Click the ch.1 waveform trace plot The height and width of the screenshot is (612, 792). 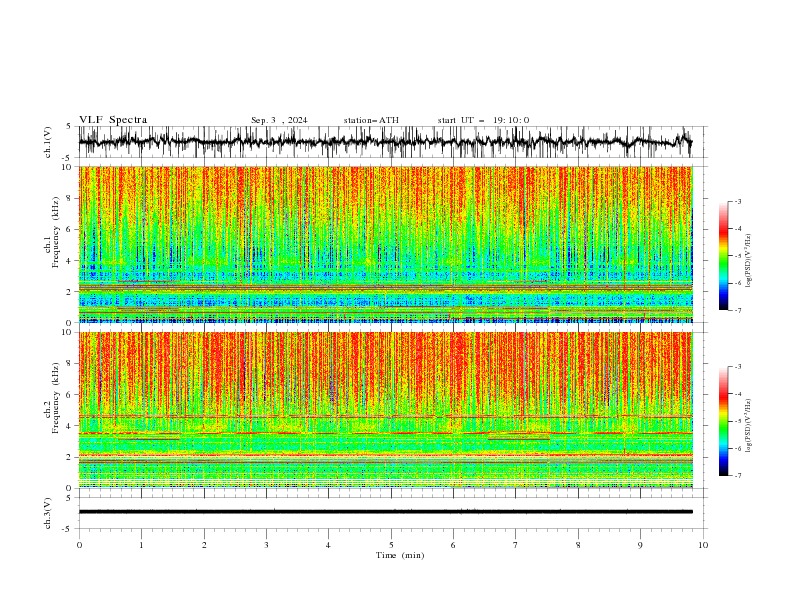pos(385,142)
